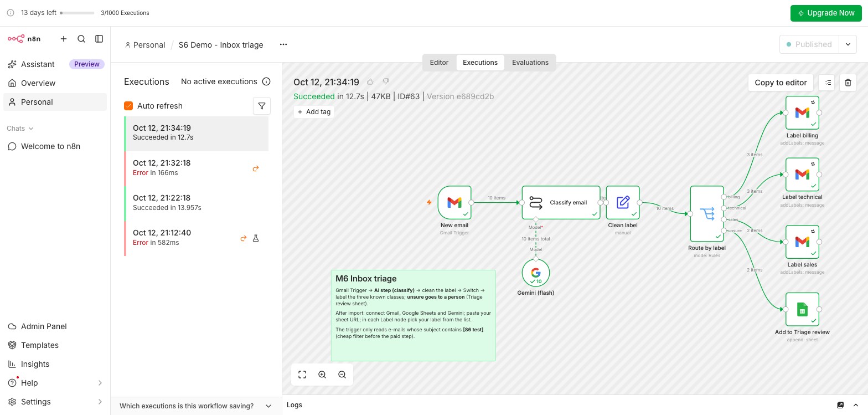Click the no active executions info icon
Screen dimensions: 868x415
click(x=266, y=81)
